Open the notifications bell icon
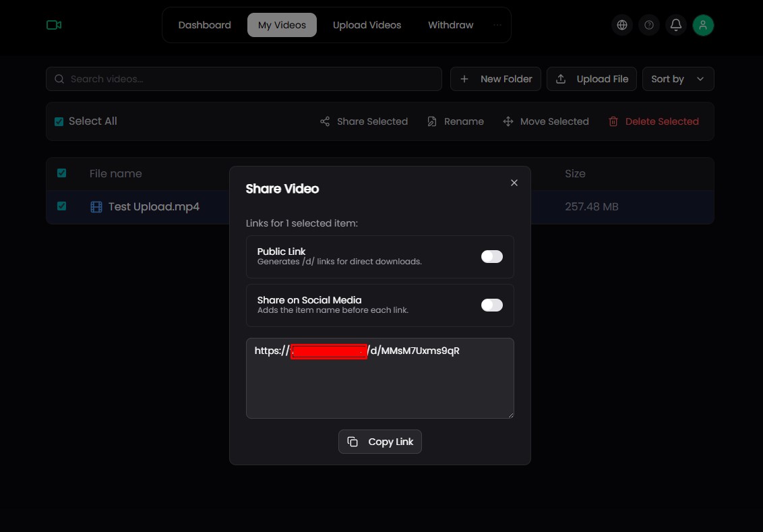Viewport: 763px width, 532px height. 676,25
